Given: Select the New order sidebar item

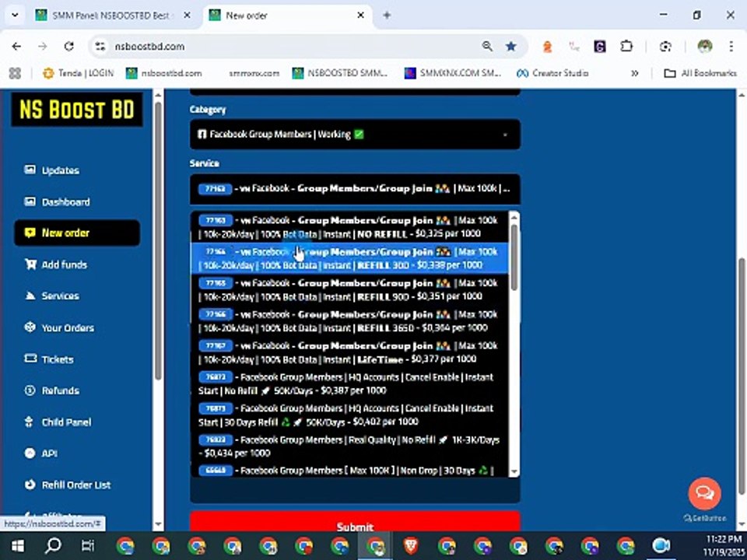Looking at the screenshot, I should 77,233.
